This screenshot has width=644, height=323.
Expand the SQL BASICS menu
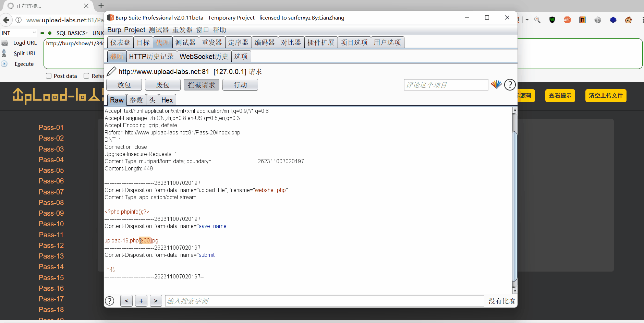pyautogui.click(x=72, y=33)
